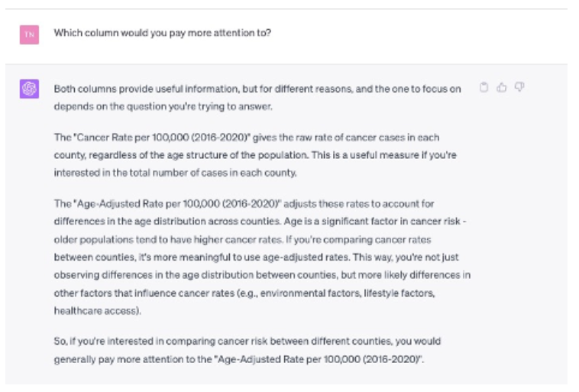Image resolution: width=579 pixels, height=392 pixels.
Task: Copy the ChatGPT response to clipboard
Action: [x=484, y=88]
